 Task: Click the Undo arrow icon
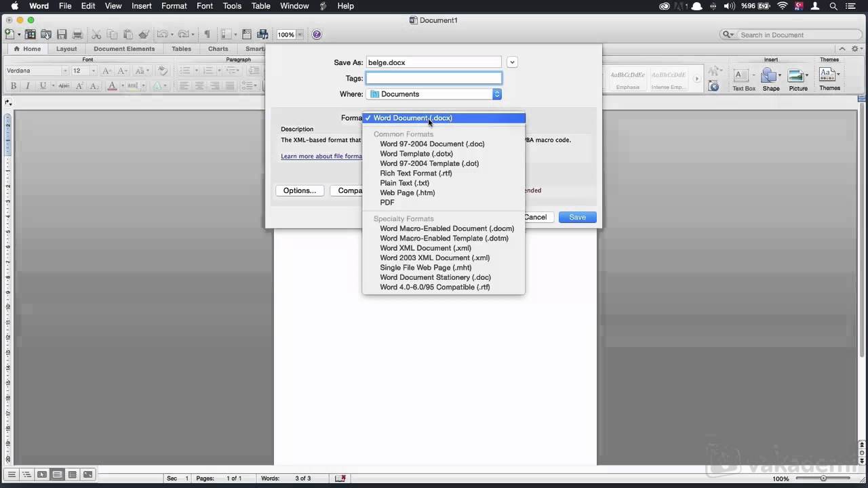click(161, 34)
